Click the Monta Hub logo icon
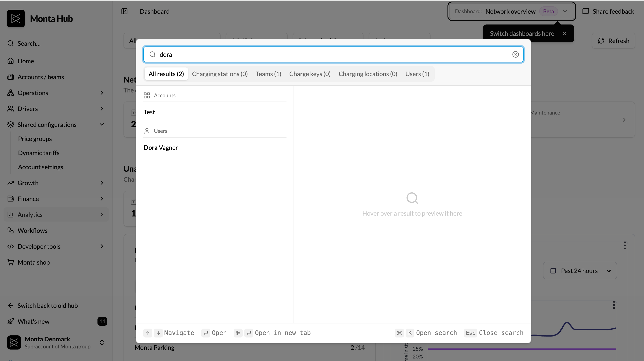Viewport: 644px width, 361px height. 16,19
